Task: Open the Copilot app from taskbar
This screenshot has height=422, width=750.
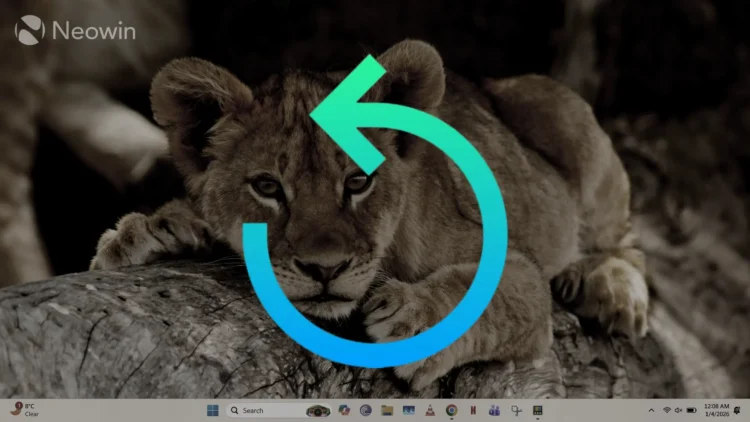Action: (344, 410)
